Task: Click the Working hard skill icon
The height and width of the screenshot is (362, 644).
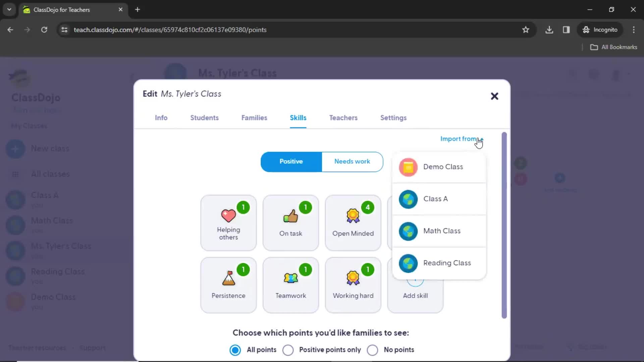Action: (x=353, y=278)
